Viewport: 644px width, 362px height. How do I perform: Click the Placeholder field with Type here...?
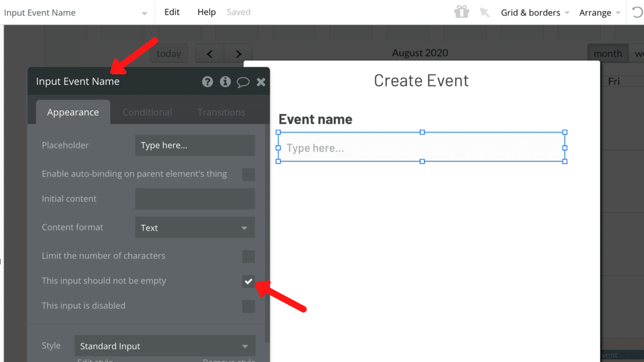coord(195,145)
